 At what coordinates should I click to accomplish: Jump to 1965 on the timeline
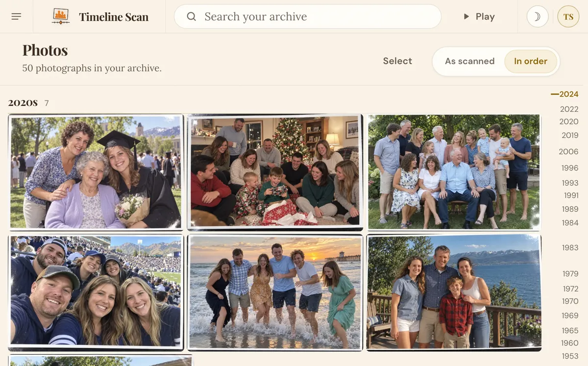click(570, 331)
